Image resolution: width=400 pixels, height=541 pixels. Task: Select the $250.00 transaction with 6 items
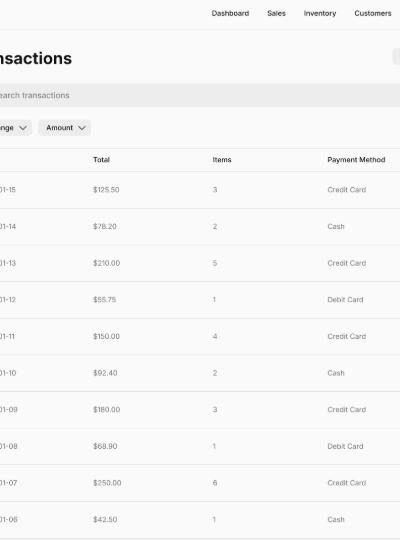200,483
